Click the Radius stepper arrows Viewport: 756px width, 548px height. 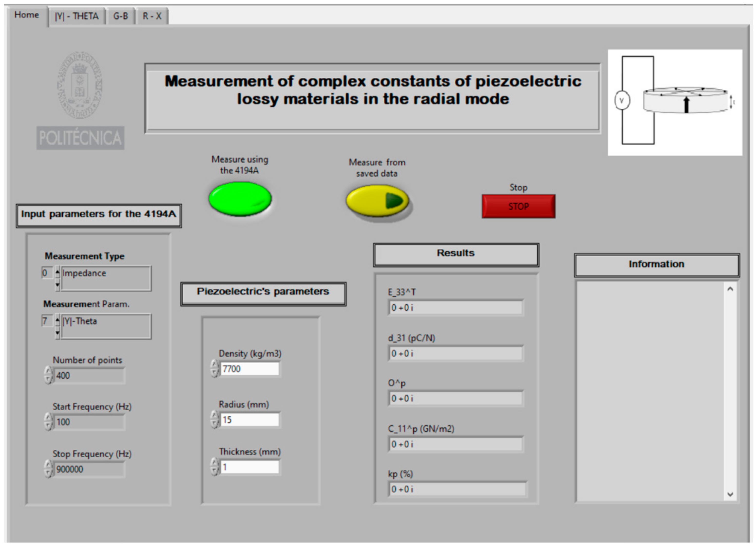tap(215, 419)
